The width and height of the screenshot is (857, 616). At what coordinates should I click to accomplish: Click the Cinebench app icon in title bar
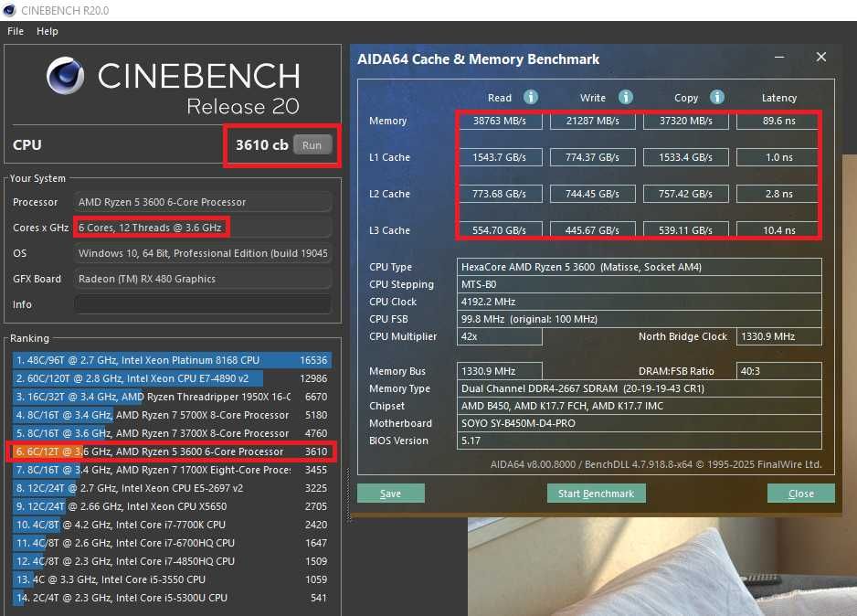point(9,10)
